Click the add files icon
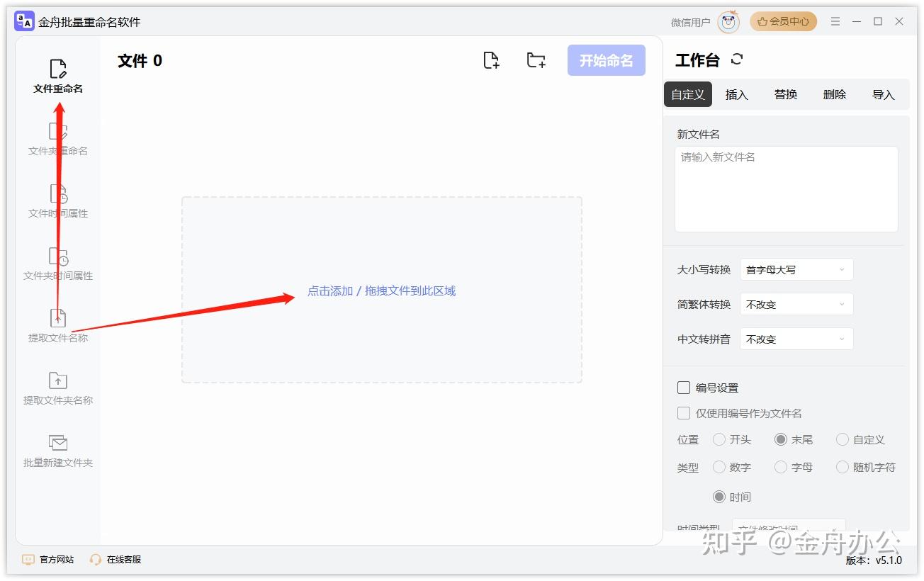924x581 pixels. click(x=492, y=60)
